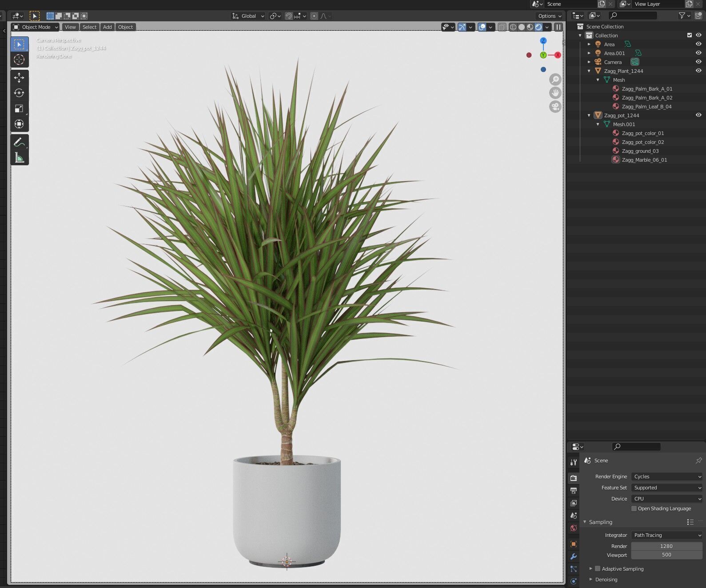Image resolution: width=706 pixels, height=588 pixels.
Task: Collapse Mesh.001 in the Outliner
Action: 598,124
